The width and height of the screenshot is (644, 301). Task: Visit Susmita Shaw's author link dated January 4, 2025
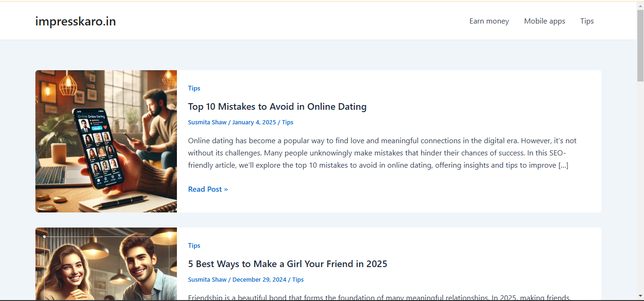[207, 122]
